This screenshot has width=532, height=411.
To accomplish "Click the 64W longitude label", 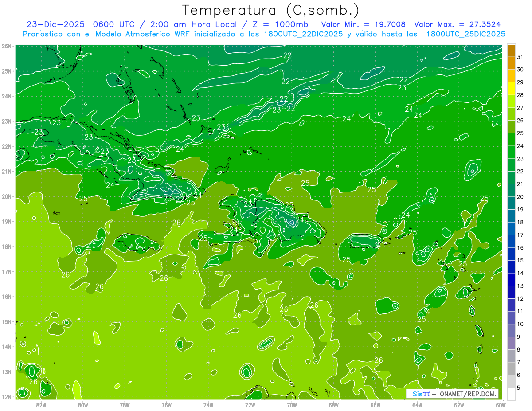I will 417,405.
